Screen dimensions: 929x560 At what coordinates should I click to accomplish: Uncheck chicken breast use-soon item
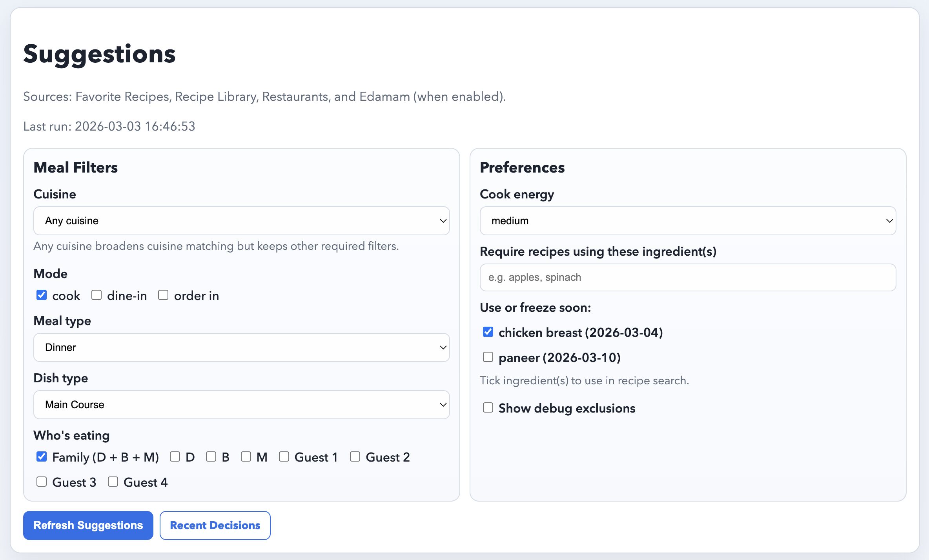(488, 332)
